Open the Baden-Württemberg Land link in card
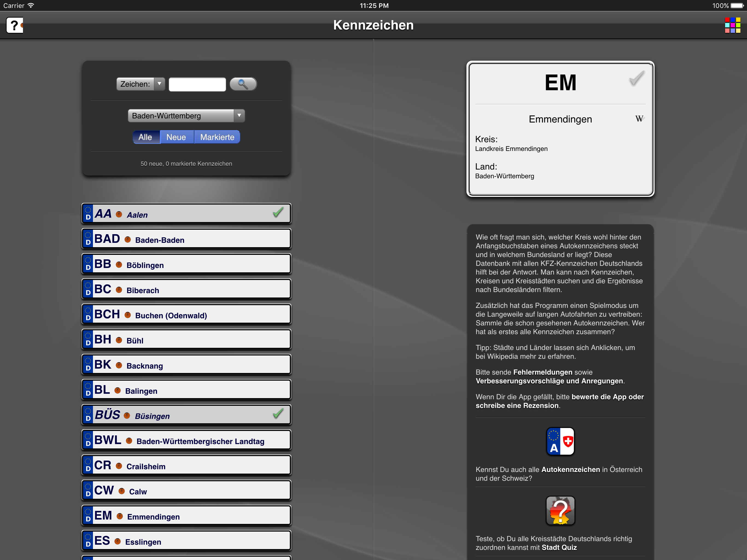This screenshot has width=747, height=560. 504,176
